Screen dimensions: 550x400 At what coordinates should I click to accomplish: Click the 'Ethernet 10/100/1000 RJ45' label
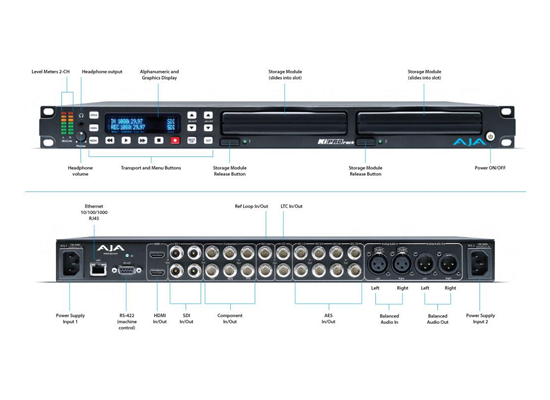[x=94, y=212]
